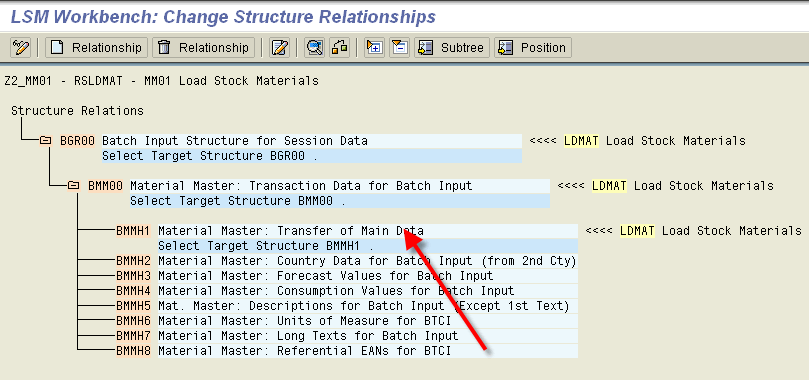
Task: Click LDMAT source structure beside BMMH1
Action: pos(637,230)
